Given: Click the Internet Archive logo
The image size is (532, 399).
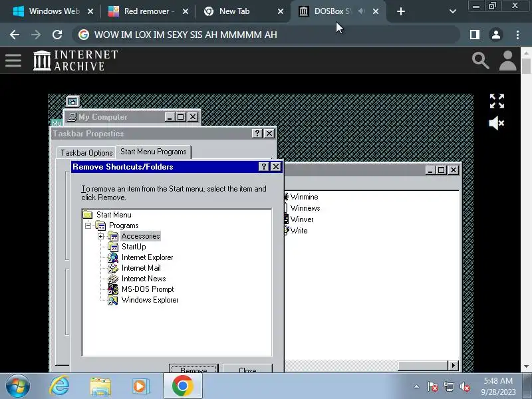Looking at the screenshot, I should (x=75, y=61).
